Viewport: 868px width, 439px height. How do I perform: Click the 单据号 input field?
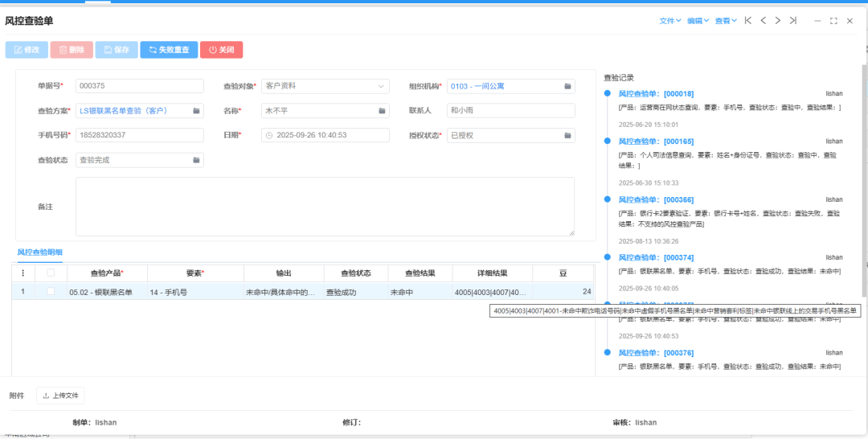tap(140, 86)
